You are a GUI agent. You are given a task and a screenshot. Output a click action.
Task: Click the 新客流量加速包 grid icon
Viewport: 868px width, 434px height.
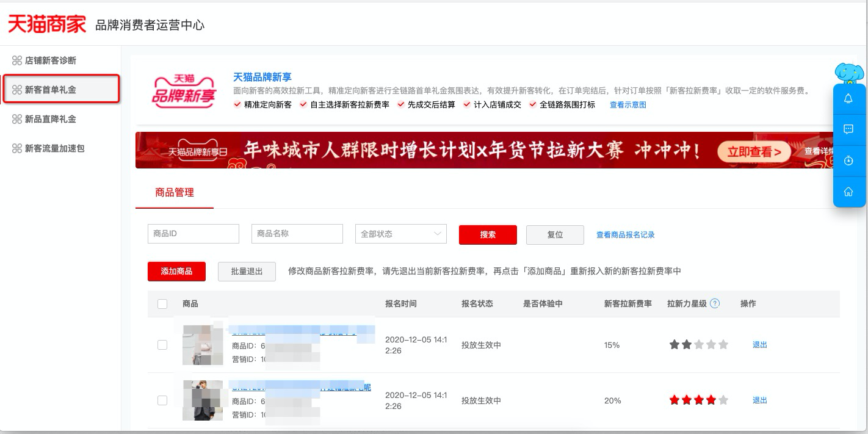17,148
